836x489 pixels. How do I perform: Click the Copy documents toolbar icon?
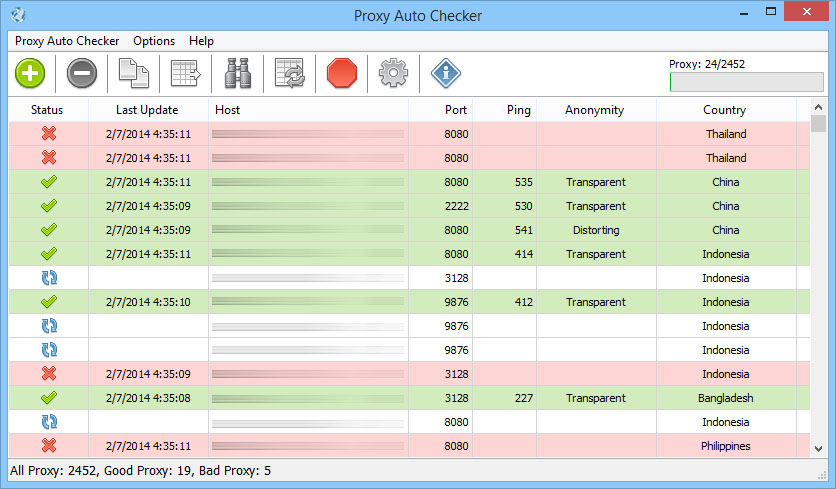[133, 73]
